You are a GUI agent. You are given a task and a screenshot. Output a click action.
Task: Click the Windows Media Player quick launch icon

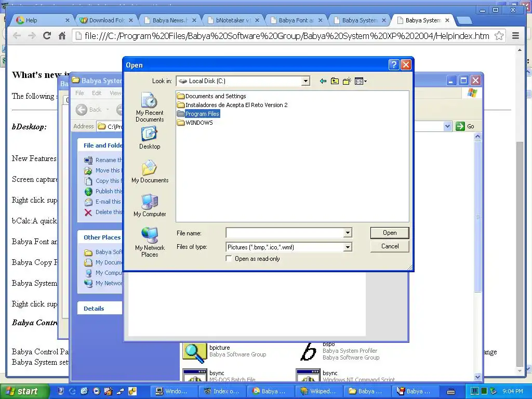tap(97, 391)
